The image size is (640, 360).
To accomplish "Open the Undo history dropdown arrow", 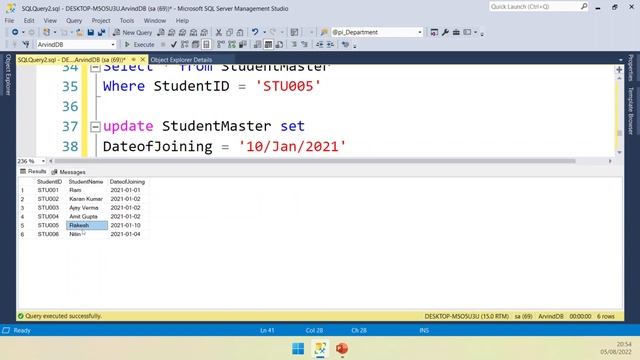I will click(264, 32).
